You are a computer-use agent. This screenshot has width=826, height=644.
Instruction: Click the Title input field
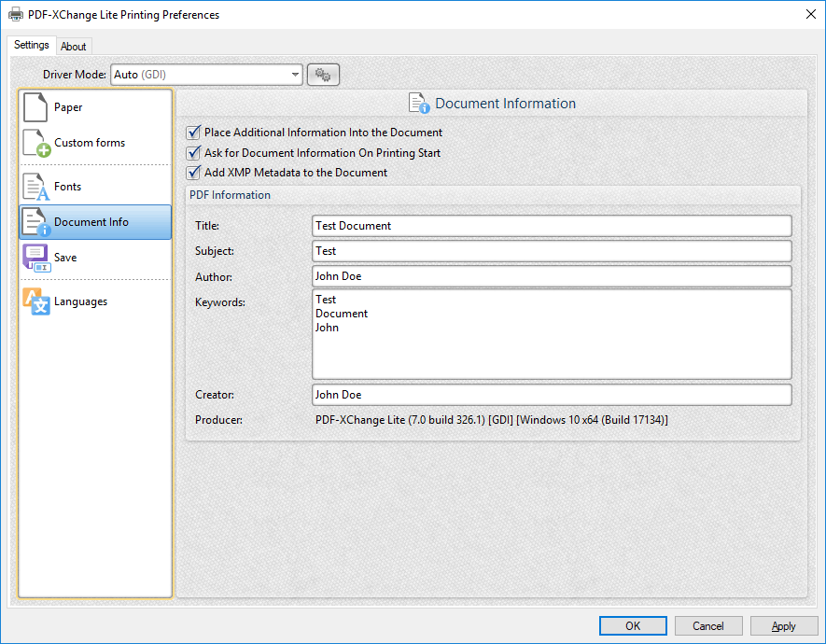pos(552,226)
